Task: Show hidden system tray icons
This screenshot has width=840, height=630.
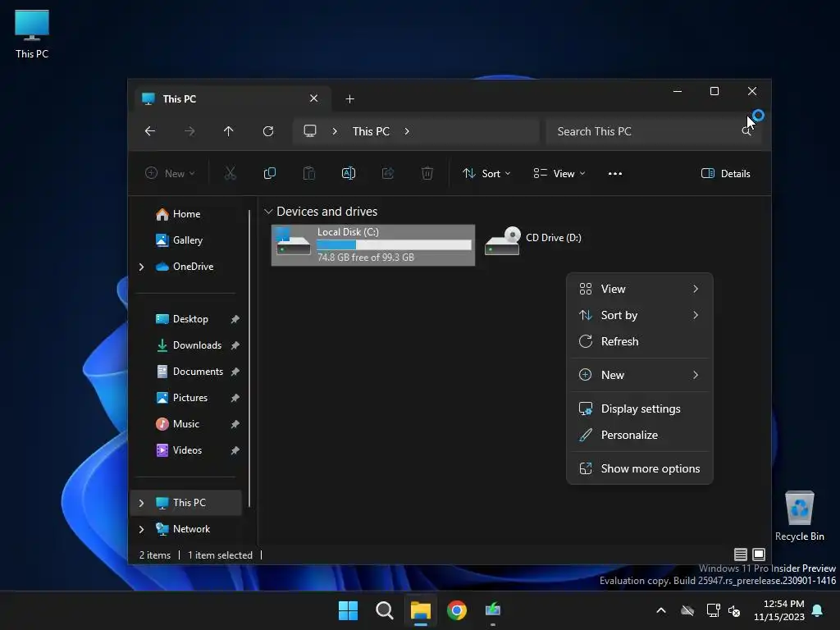Action: click(x=661, y=610)
